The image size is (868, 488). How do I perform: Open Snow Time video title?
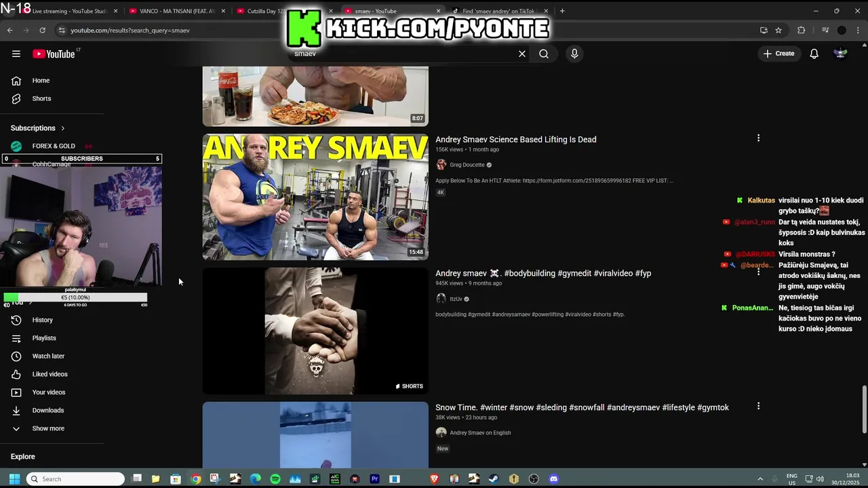point(582,407)
